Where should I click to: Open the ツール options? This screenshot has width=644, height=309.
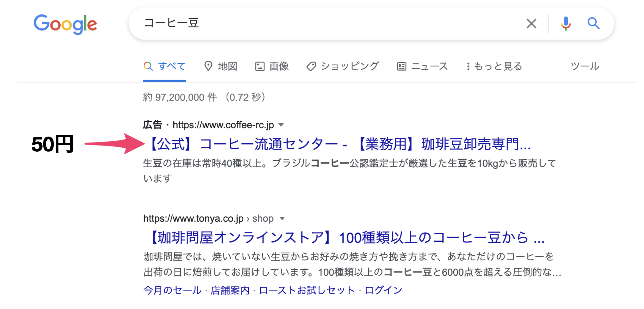click(x=585, y=66)
